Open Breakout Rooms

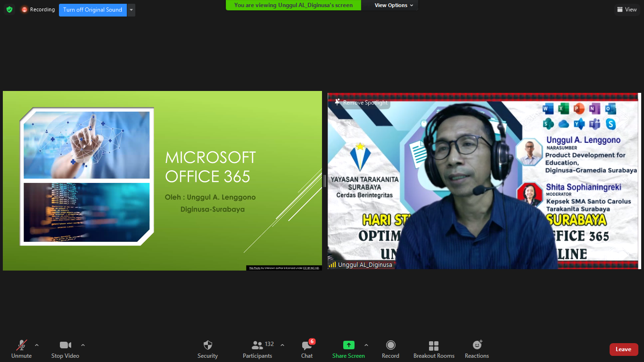(434, 349)
